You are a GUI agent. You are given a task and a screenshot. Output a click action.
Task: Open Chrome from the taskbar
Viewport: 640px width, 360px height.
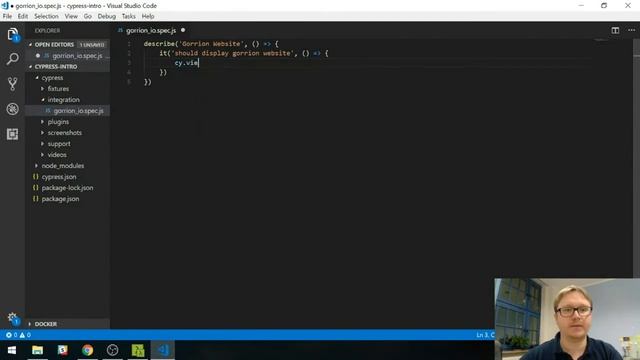click(87, 350)
